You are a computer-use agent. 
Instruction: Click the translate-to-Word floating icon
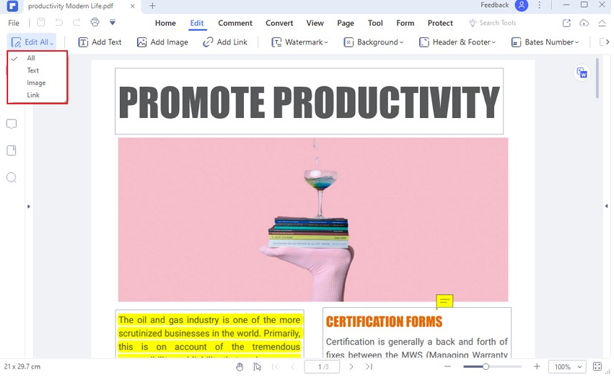click(x=582, y=72)
